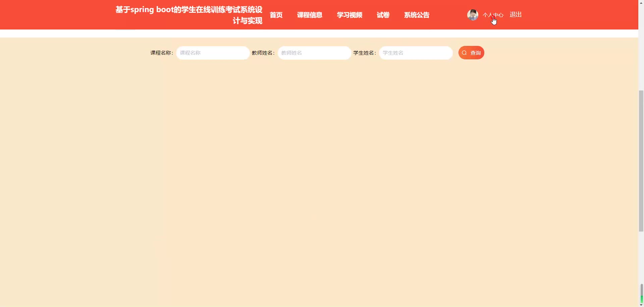This screenshot has height=307, width=644.
Task: Click the 查询 search button
Action: (x=471, y=53)
